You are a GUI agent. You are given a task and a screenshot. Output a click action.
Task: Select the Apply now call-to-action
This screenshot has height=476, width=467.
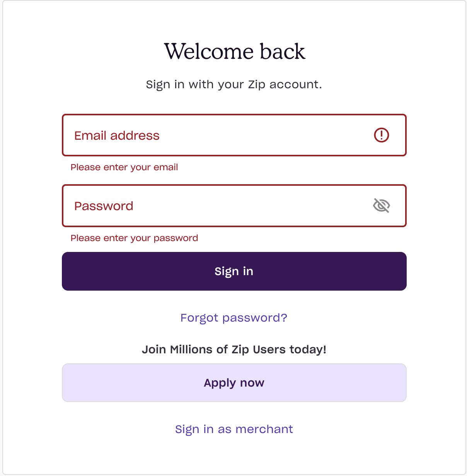click(234, 382)
